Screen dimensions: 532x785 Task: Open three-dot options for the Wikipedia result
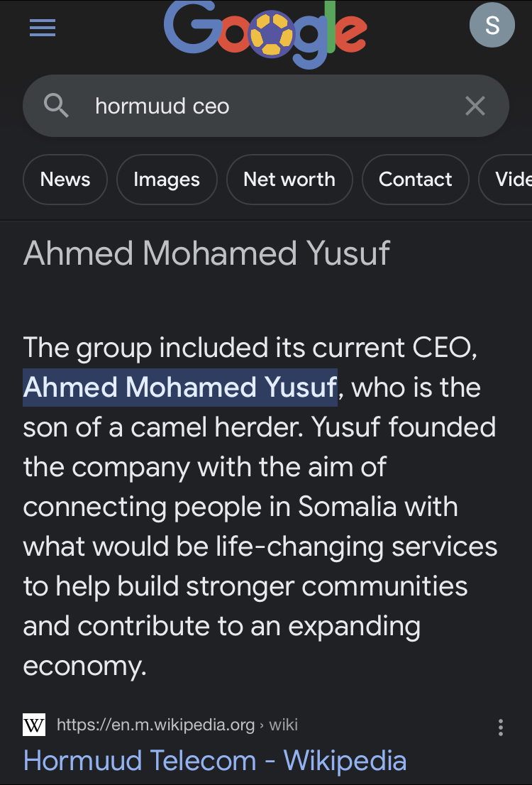tap(501, 727)
